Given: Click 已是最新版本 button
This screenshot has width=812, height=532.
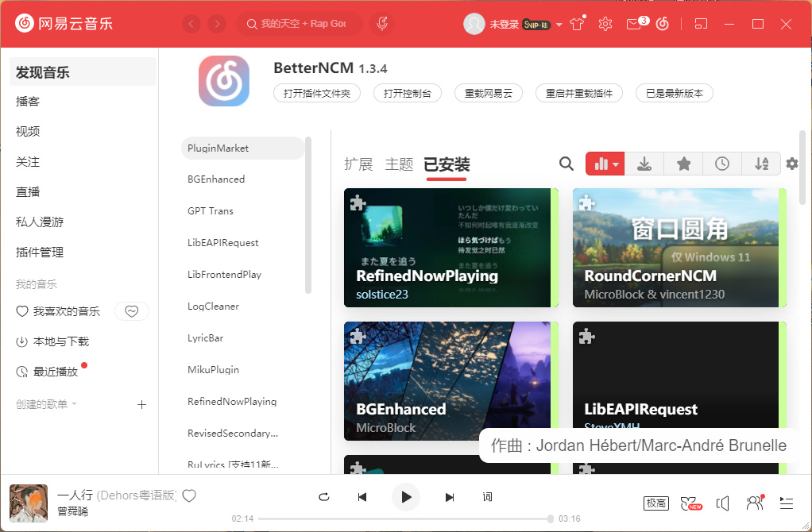Looking at the screenshot, I should coord(675,93).
